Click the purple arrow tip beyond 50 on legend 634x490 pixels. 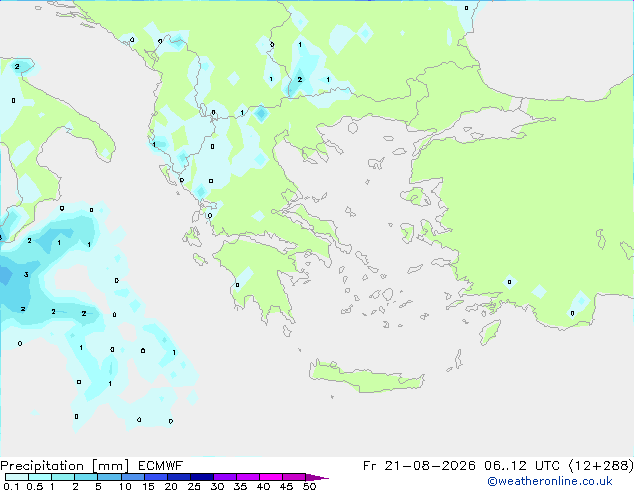[317, 477]
